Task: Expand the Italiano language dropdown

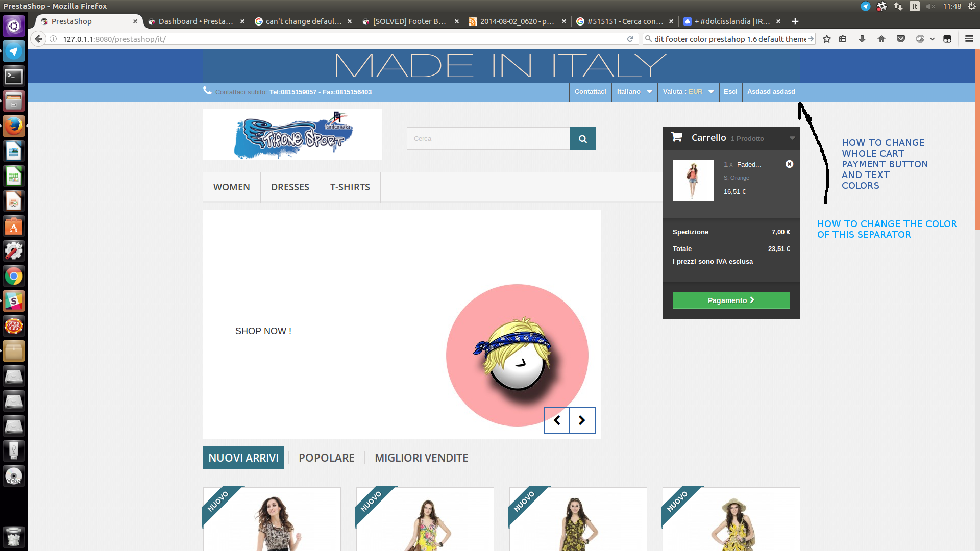Action: coord(634,92)
